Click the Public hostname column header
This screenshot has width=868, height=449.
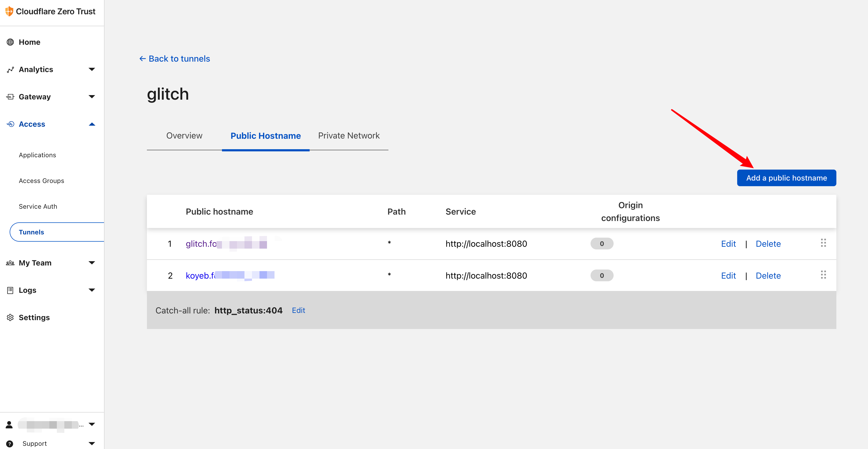point(219,212)
